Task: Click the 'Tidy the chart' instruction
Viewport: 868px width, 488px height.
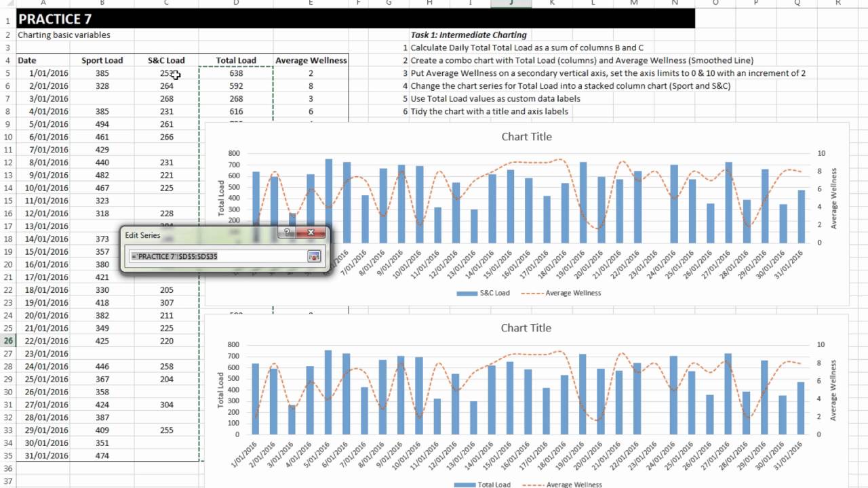Action: (x=489, y=111)
